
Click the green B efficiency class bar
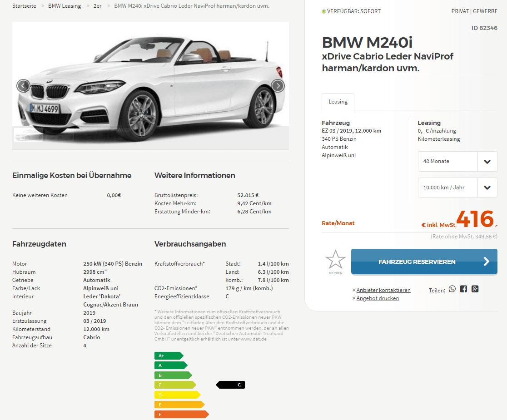click(173, 376)
